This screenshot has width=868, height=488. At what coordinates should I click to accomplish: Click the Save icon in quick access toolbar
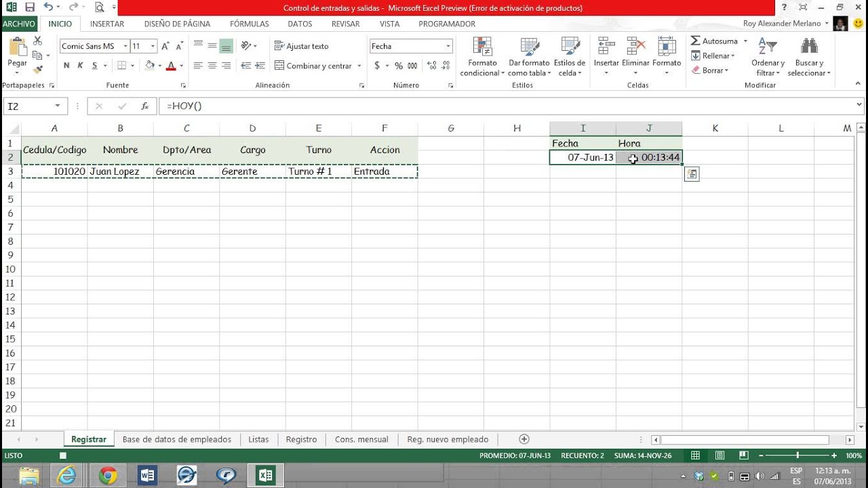[30, 7]
